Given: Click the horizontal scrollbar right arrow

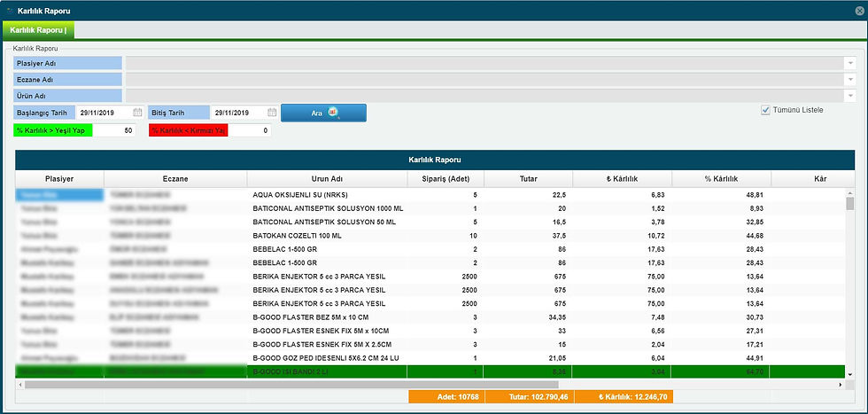Looking at the screenshot, I should point(841,384).
